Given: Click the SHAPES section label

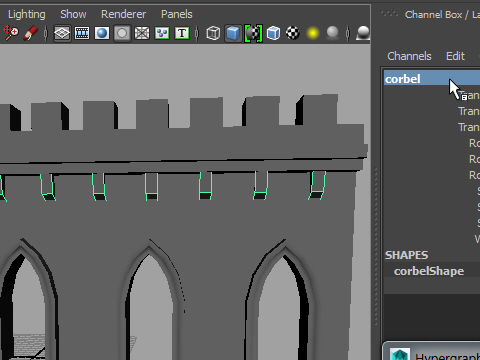Looking at the screenshot, I should (x=406, y=255).
